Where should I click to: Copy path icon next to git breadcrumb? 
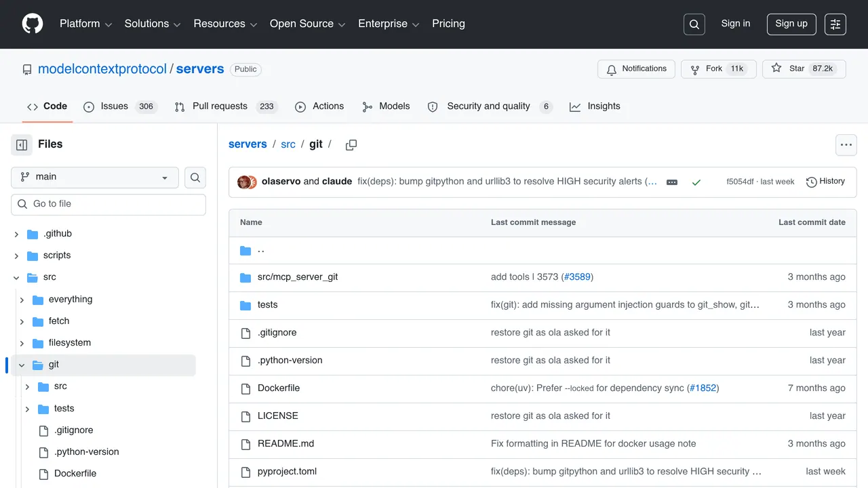click(x=351, y=145)
